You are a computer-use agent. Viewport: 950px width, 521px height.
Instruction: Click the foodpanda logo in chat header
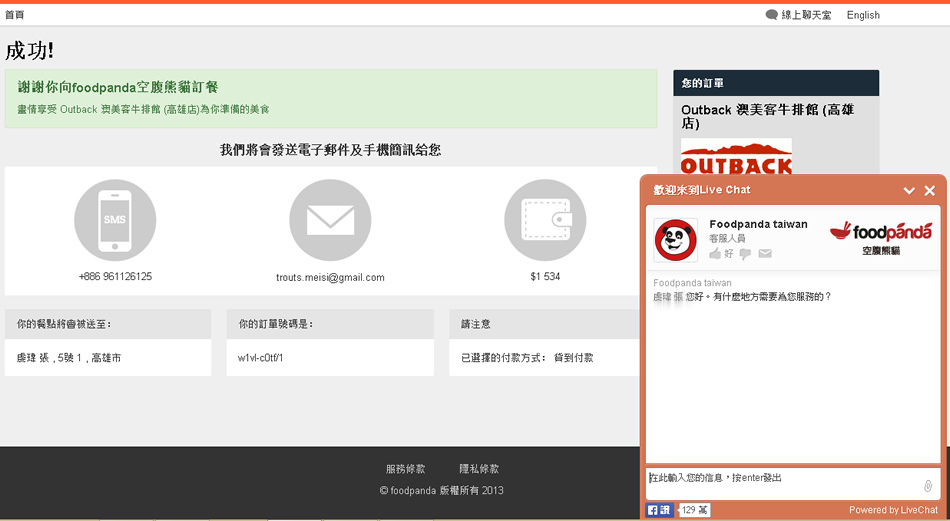click(881, 237)
